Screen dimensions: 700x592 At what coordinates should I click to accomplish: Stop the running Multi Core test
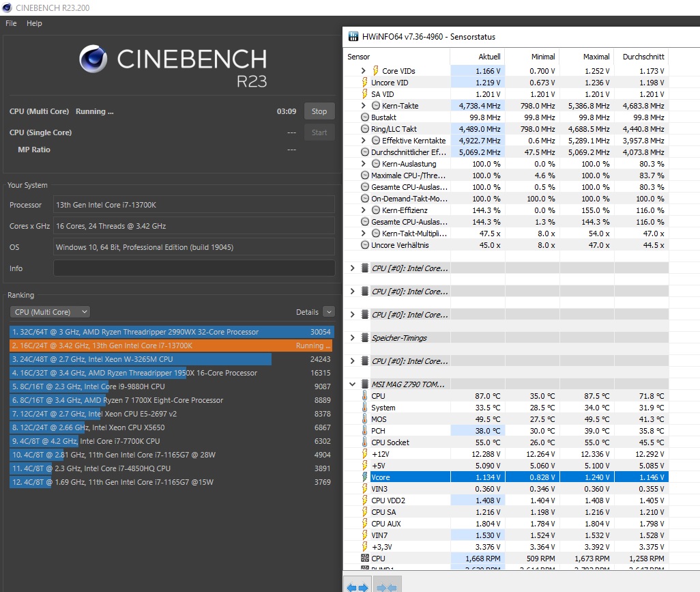click(319, 111)
